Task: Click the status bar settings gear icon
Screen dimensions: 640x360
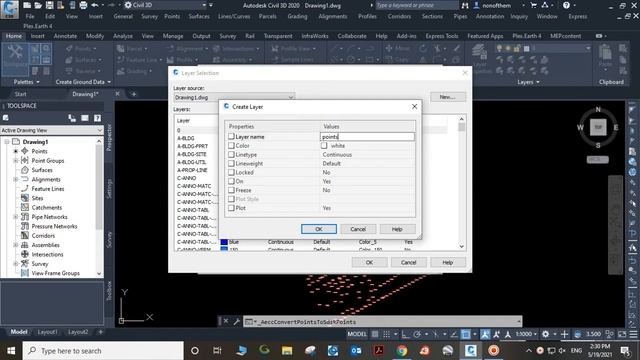Action: tap(545, 334)
